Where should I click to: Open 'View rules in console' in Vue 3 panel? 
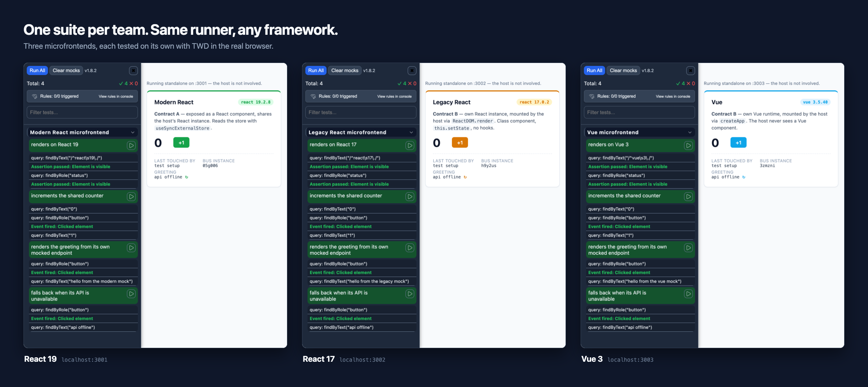click(x=673, y=97)
